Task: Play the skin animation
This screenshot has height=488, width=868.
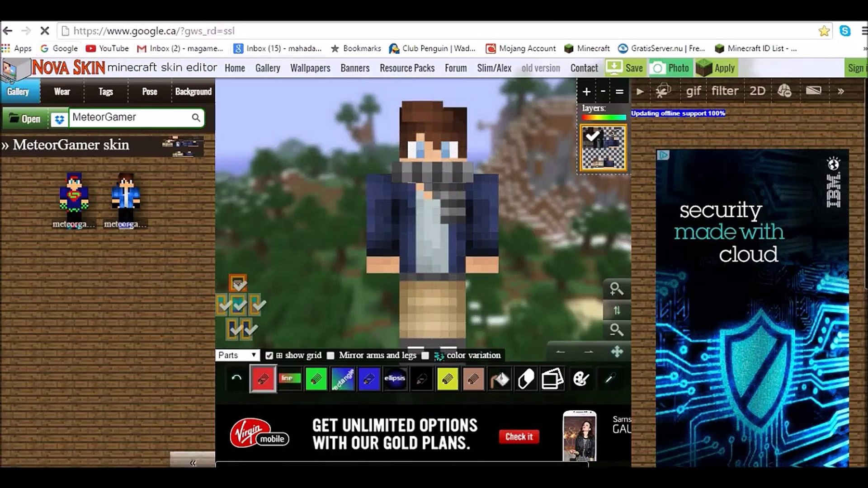Action: click(640, 91)
